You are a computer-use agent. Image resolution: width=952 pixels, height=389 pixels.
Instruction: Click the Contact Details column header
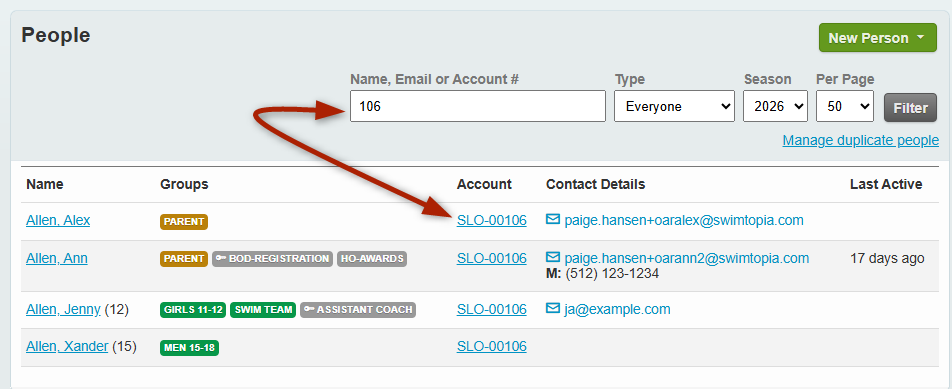pos(596,184)
